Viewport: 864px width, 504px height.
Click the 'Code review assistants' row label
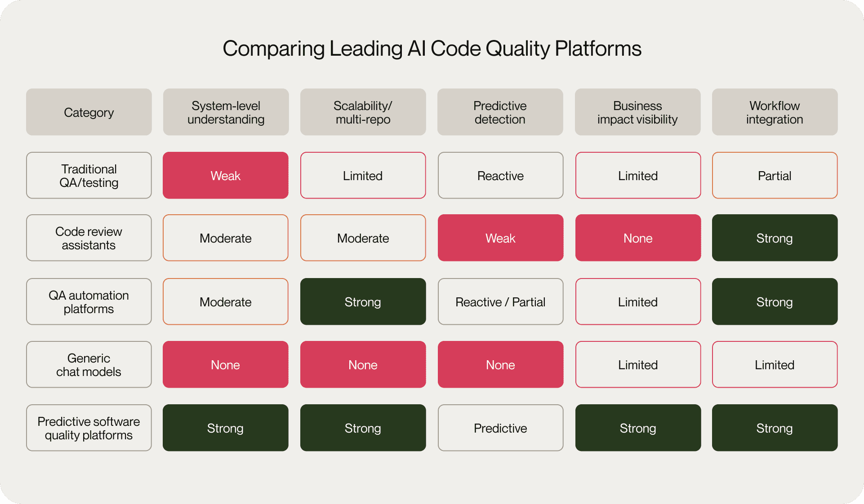tap(89, 238)
